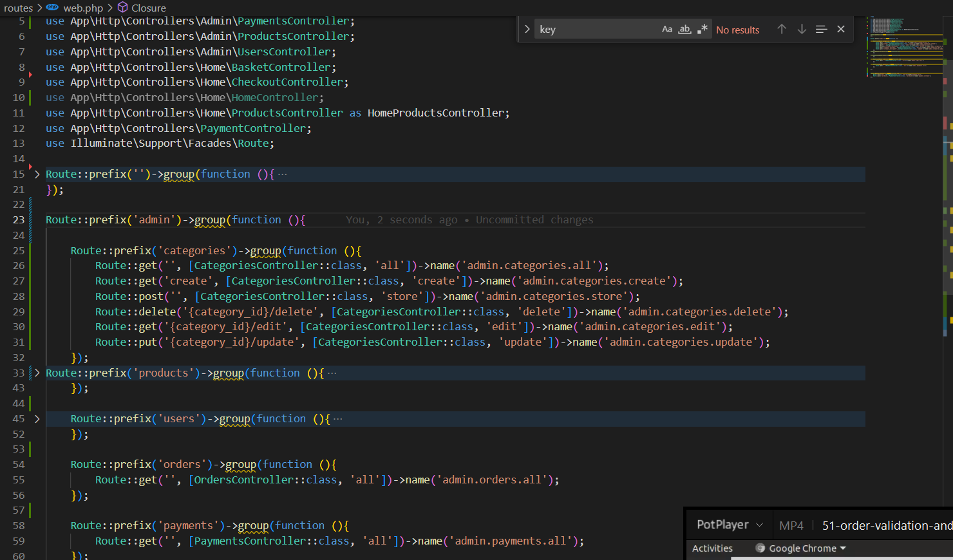Click 'ProductsController' import on line 6
Image resolution: width=953 pixels, height=560 pixels.
pos(294,37)
